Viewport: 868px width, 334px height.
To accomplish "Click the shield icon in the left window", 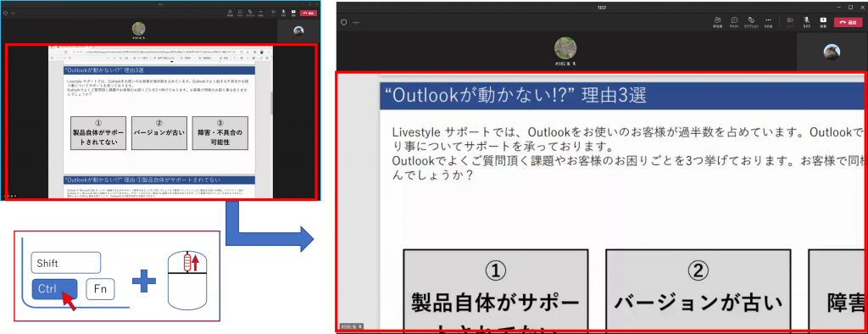I will pos(5,12).
